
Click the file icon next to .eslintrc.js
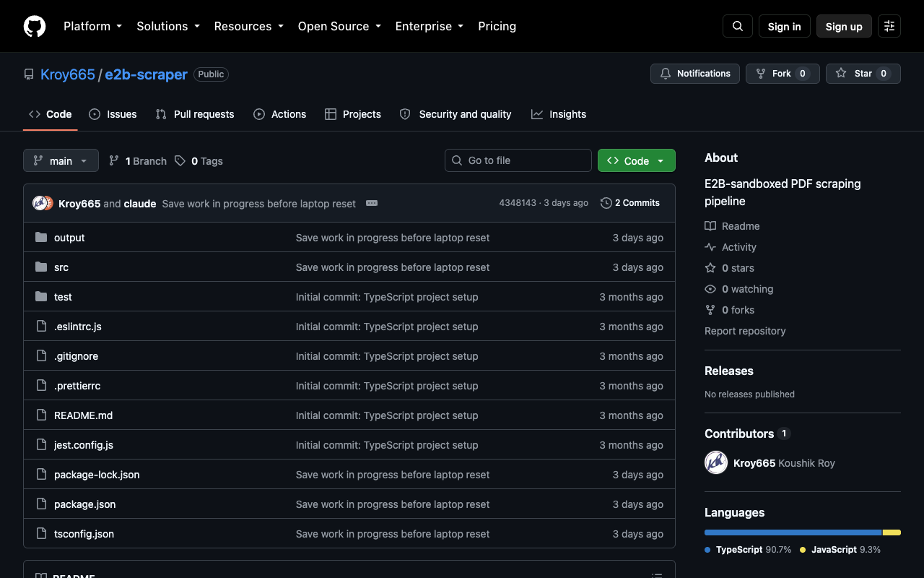tap(41, 327)
